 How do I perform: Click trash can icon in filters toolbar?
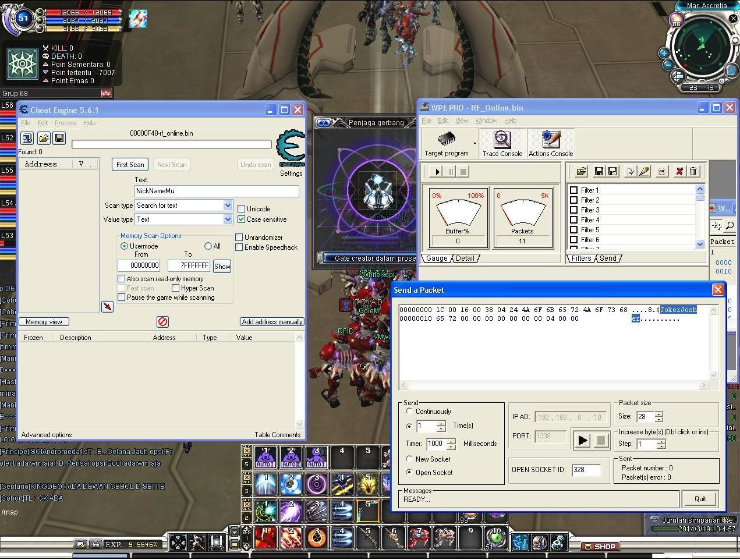693,171
